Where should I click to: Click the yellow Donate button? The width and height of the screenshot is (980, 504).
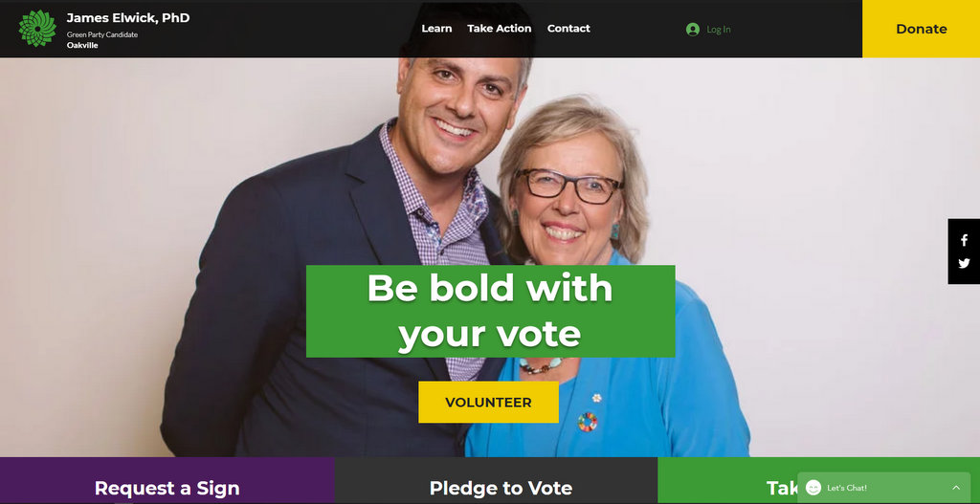(x=922, y=29)
